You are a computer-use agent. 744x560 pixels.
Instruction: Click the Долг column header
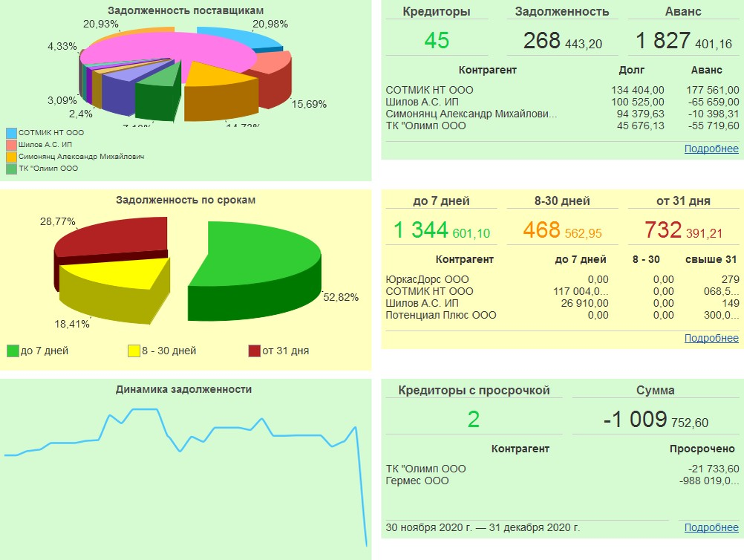click(x=632, y=70)
